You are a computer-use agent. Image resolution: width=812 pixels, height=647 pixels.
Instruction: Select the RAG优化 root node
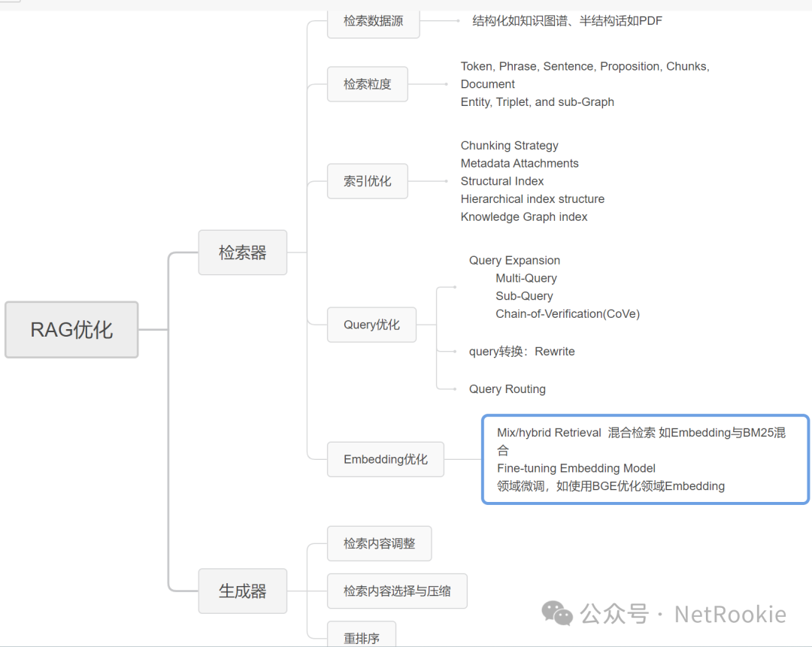coord(71,329)
